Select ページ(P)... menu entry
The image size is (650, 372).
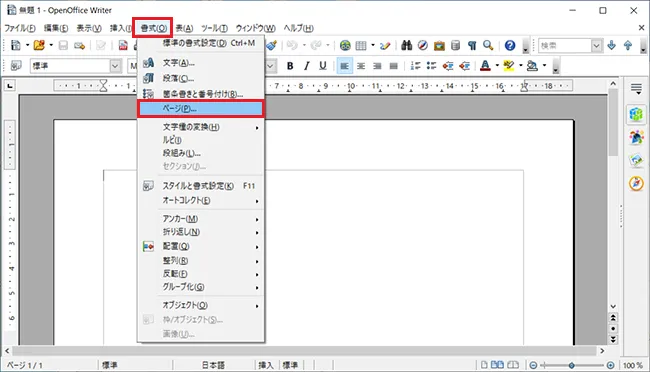click(201, 109)
